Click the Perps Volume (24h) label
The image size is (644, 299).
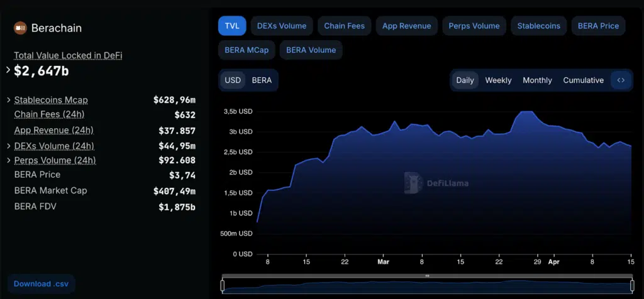[x=55, y=160]
